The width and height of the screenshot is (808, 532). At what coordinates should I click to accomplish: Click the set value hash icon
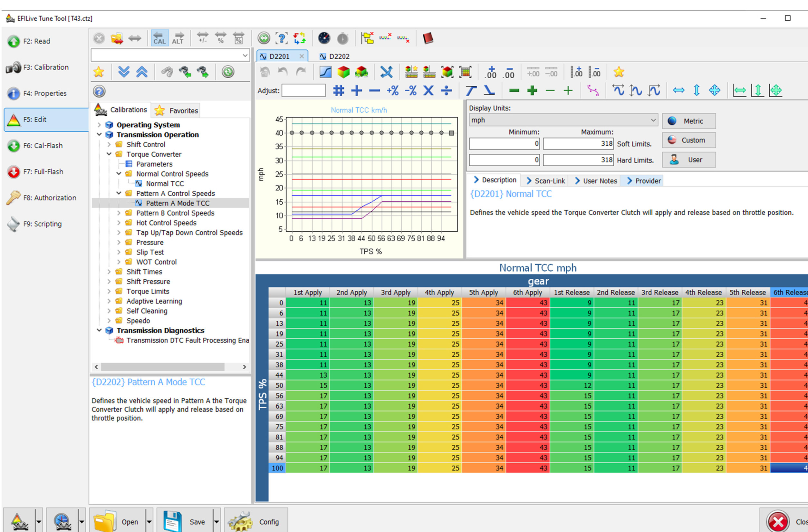[339, 90]
